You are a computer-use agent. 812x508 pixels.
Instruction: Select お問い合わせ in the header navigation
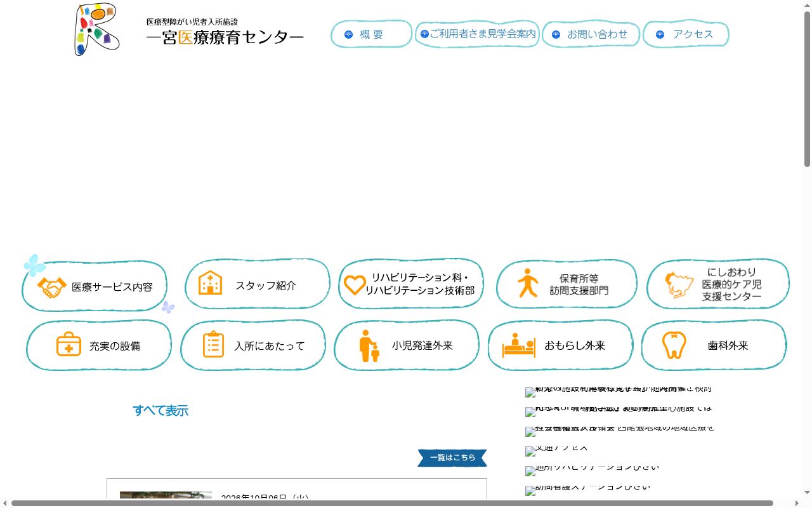(x=591, y=34)
